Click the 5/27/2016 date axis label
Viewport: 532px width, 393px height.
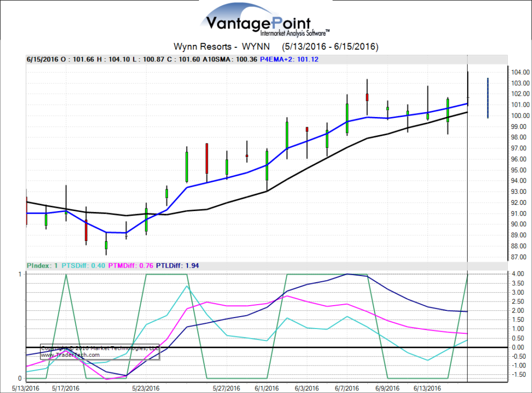coord(227,388)
